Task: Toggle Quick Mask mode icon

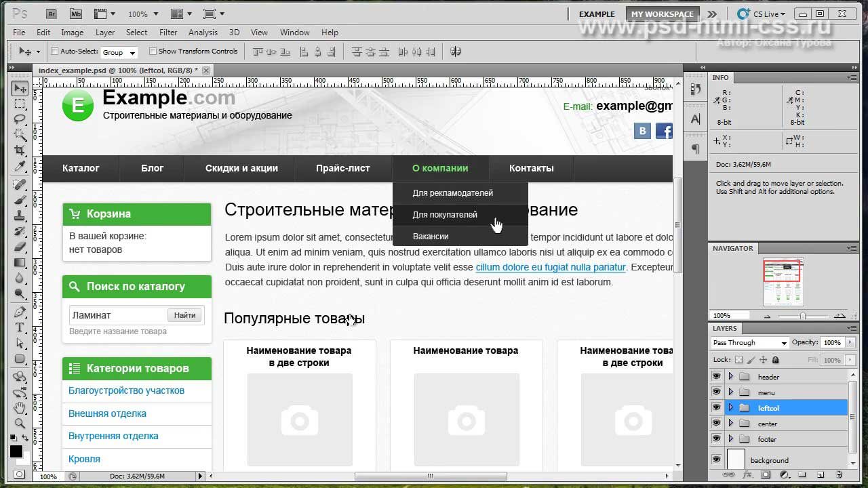Action: coord(20,474)
